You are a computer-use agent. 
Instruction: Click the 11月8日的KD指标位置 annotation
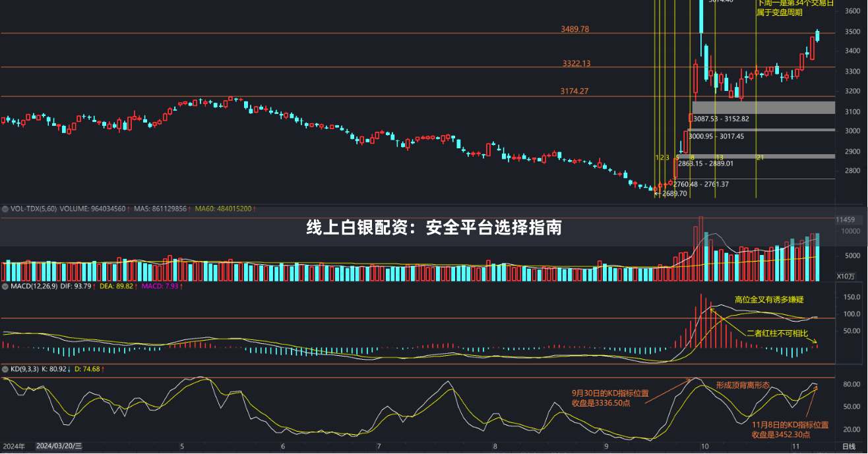pyautogui.click(x=790, y=425)
